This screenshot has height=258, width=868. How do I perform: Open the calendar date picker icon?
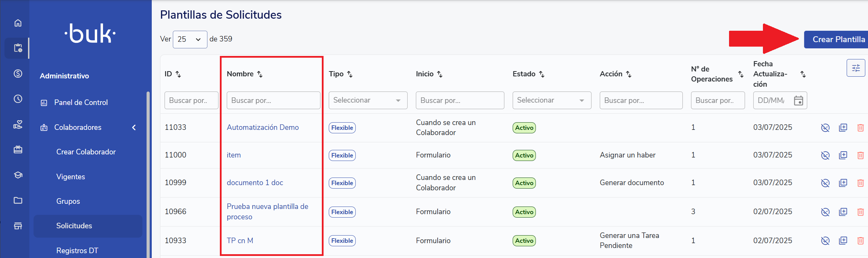click(799, 101)
